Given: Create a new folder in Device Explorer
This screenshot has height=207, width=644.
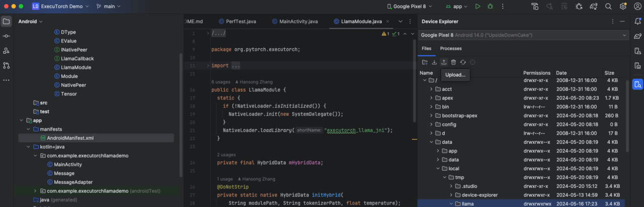Looking at the screenshot, I should 425,62.
